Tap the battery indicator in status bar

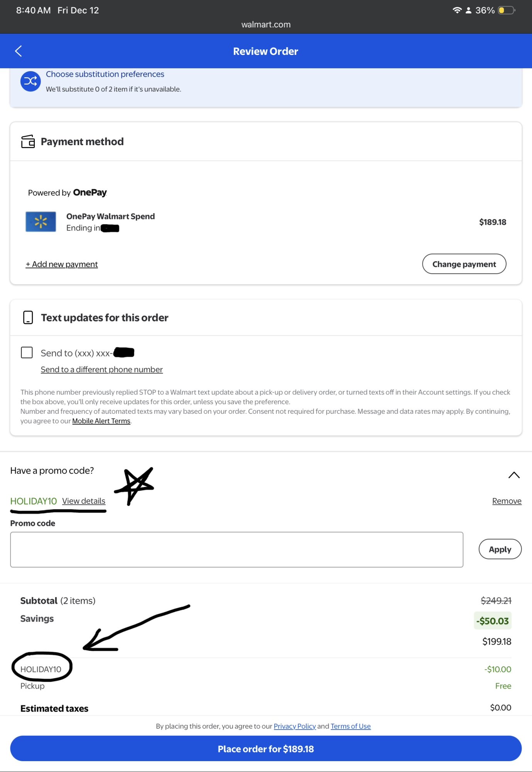[x=506, y=10]
